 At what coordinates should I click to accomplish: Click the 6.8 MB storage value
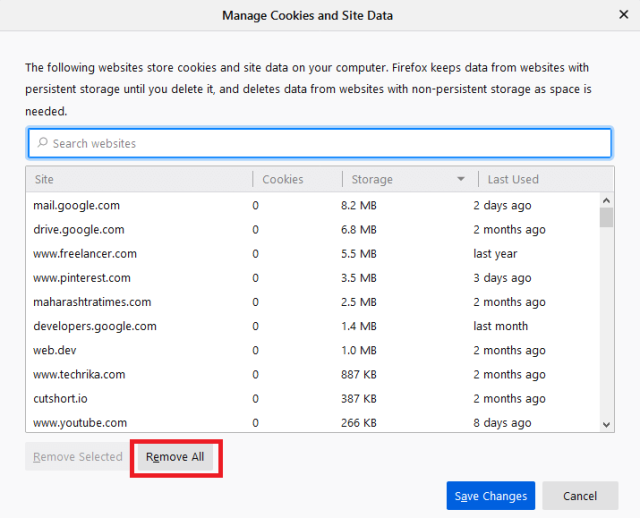point(359,229)
